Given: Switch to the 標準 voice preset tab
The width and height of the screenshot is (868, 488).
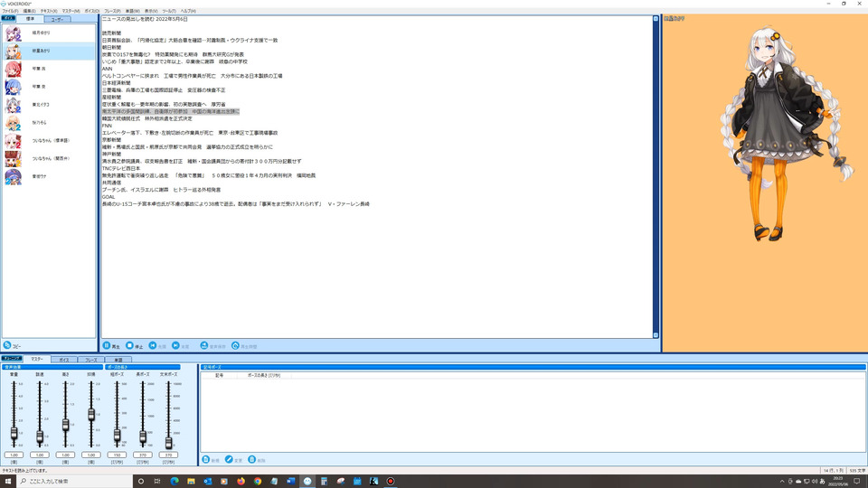Looking at the screenshot, I should (31, 19).
